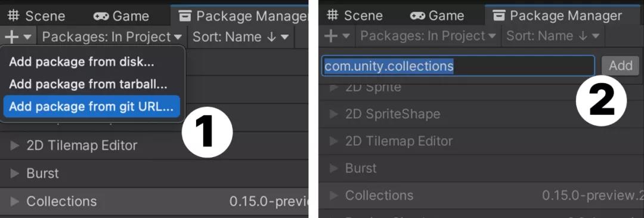Click the Package Manager box icon in left panel

[x=185, y=16]
